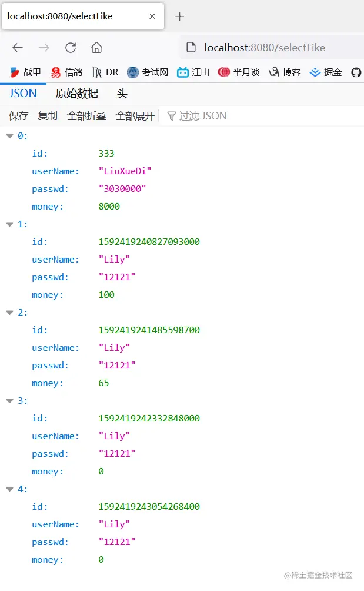This screenshot has height=591, width=364.
Task: Reload the page with refresh icon
Action: point(71,48)
